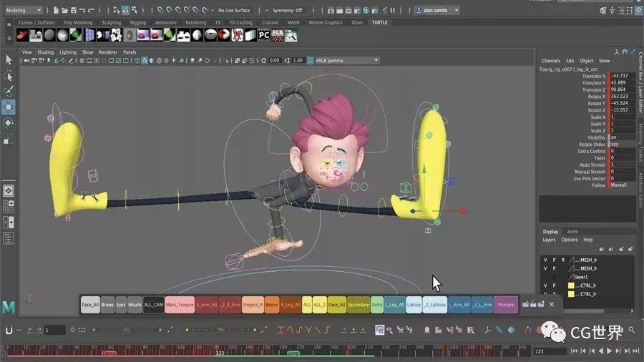Click the red fish shelf icon
The width and height of the screenshot is (644, 362).
(x=23, y=35)
